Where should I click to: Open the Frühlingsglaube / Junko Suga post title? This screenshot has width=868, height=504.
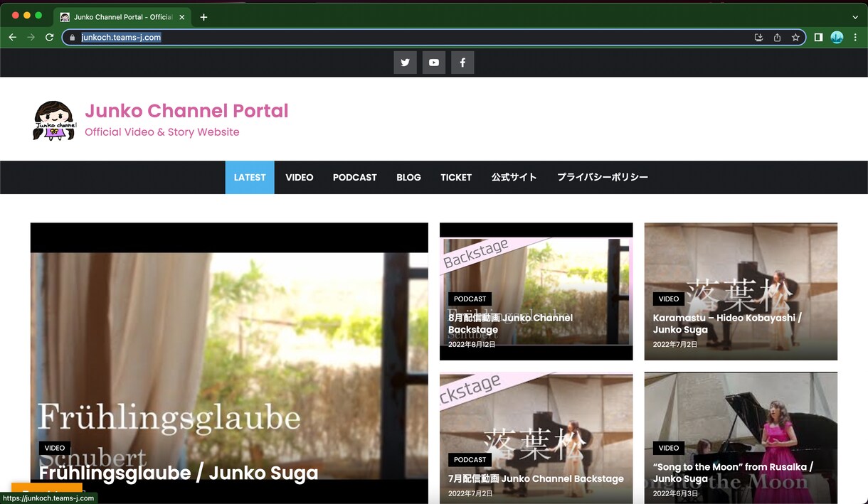click(179, 473)
